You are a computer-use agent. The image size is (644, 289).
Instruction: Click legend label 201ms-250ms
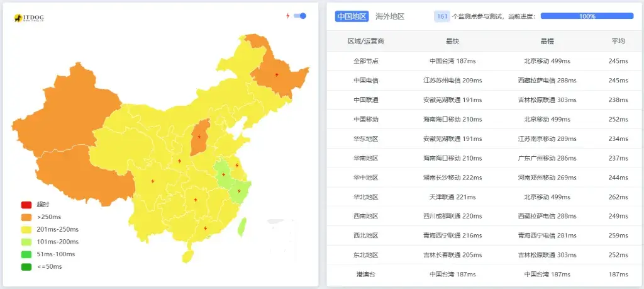pos(57,229)
